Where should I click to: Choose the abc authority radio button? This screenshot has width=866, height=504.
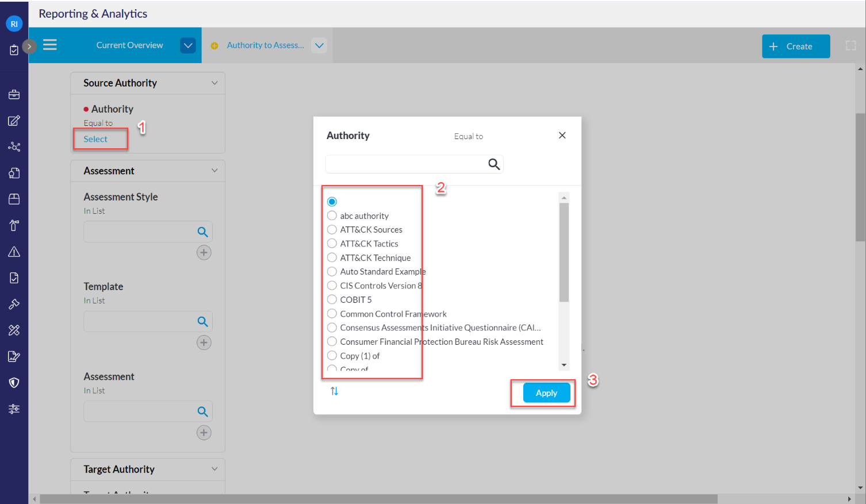332,216
